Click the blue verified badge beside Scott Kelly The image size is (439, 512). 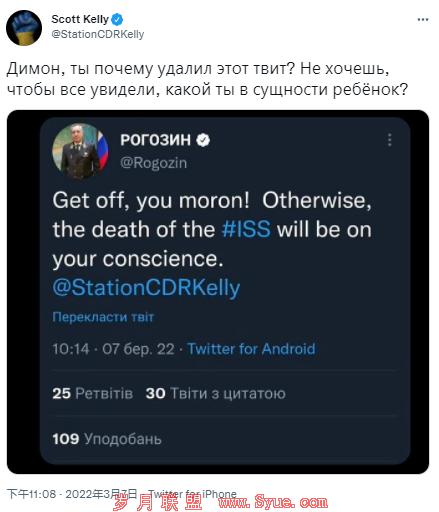[x=117, y=19]
